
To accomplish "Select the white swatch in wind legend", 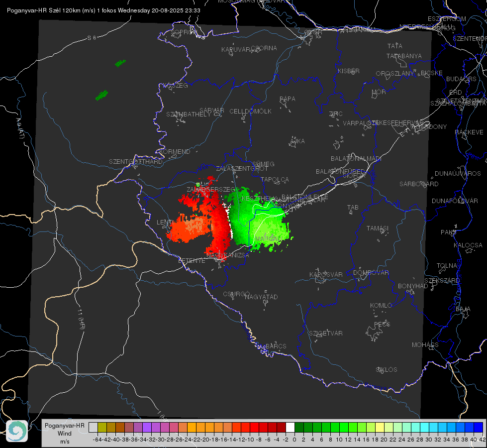I will click(x=290, y=427).
